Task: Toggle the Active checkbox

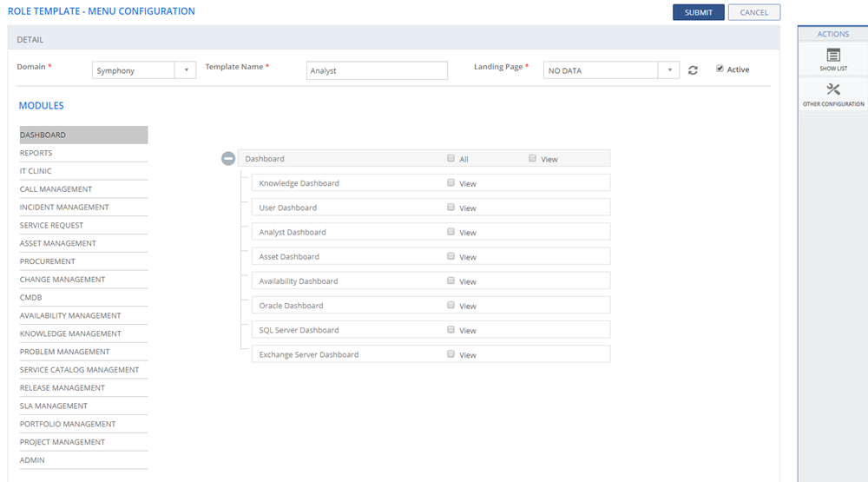Action: pyautogui.click(x=720, y=69)
